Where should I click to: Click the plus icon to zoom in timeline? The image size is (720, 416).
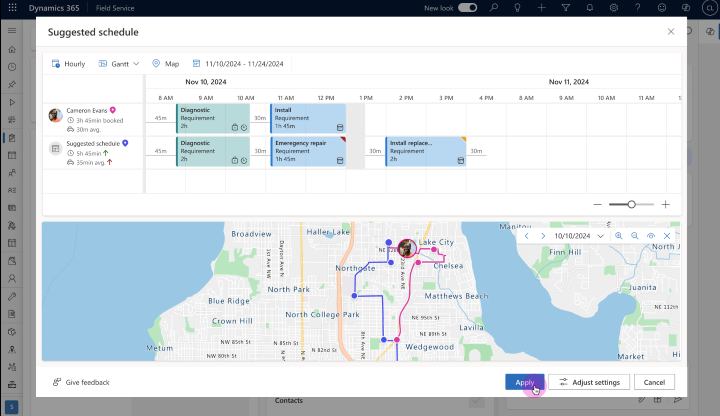point(666,204)
